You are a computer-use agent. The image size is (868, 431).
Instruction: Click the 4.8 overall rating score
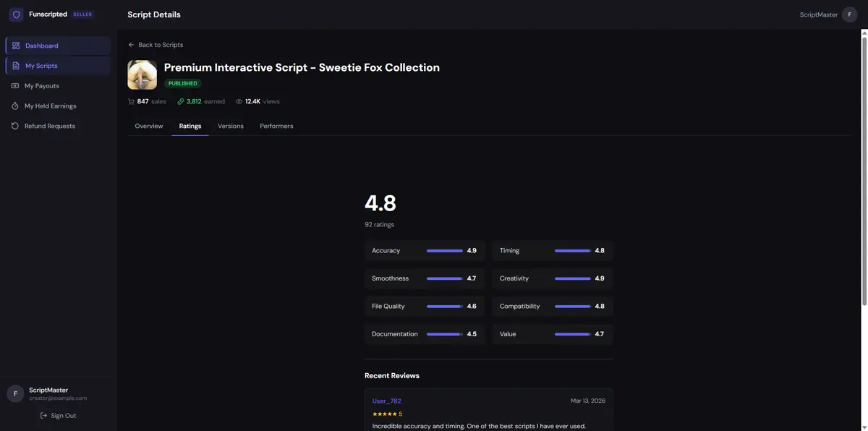click(380, 203)
